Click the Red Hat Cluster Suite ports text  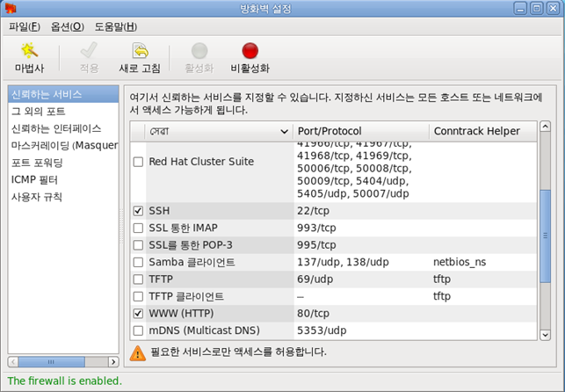(354, 171)
